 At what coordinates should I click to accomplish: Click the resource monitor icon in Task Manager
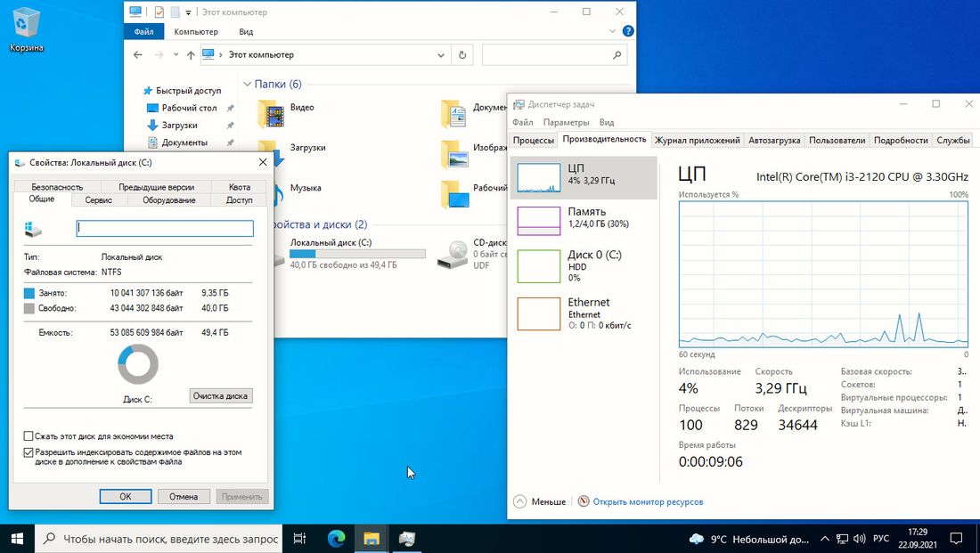coord(584,501)
